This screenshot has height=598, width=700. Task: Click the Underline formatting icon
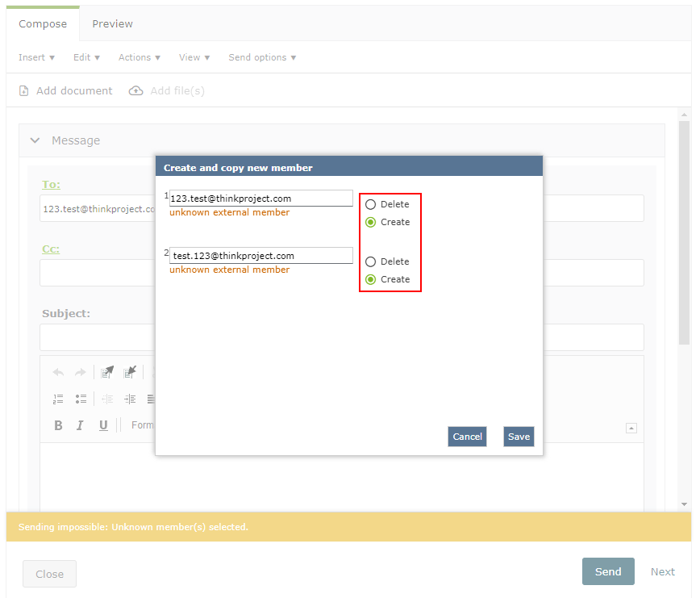pyautogui.click(x=103, y=425)
